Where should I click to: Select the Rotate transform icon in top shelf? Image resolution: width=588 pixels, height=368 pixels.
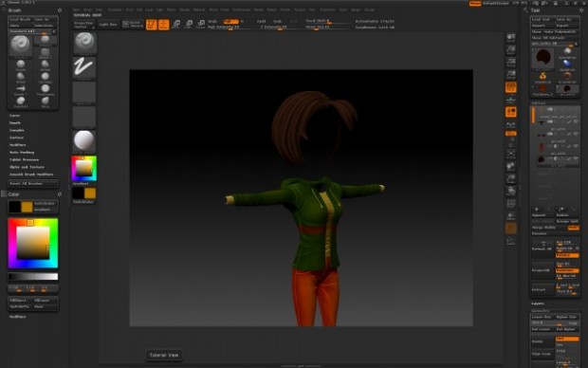201,25
